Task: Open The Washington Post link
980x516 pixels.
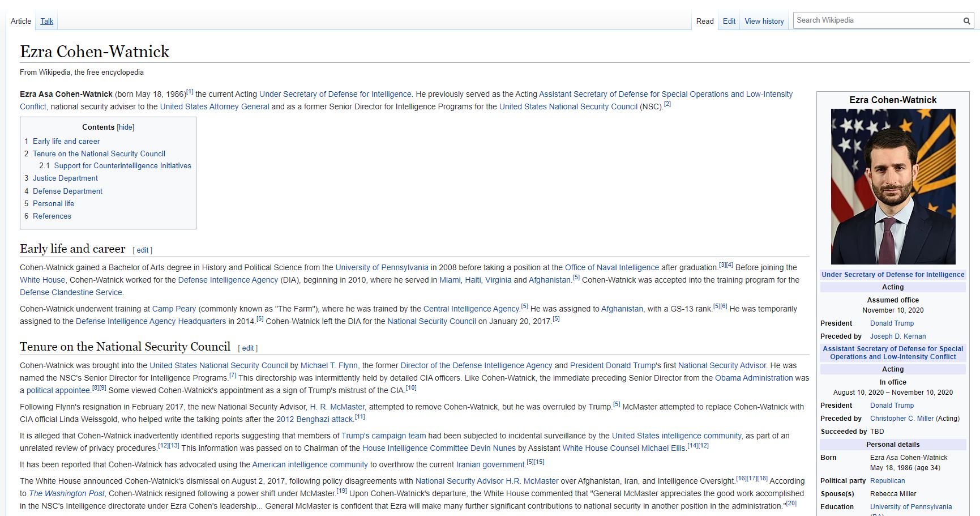Action: coord(67,493)
